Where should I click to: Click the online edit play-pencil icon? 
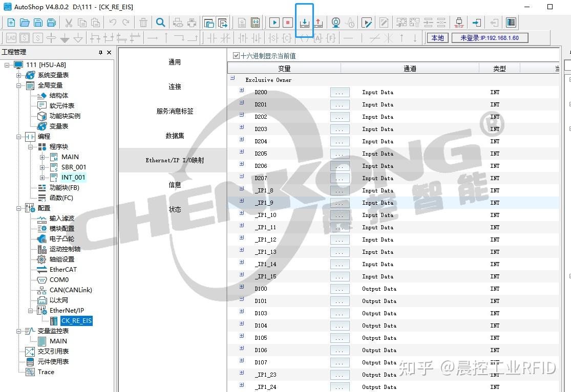point(367,23)
